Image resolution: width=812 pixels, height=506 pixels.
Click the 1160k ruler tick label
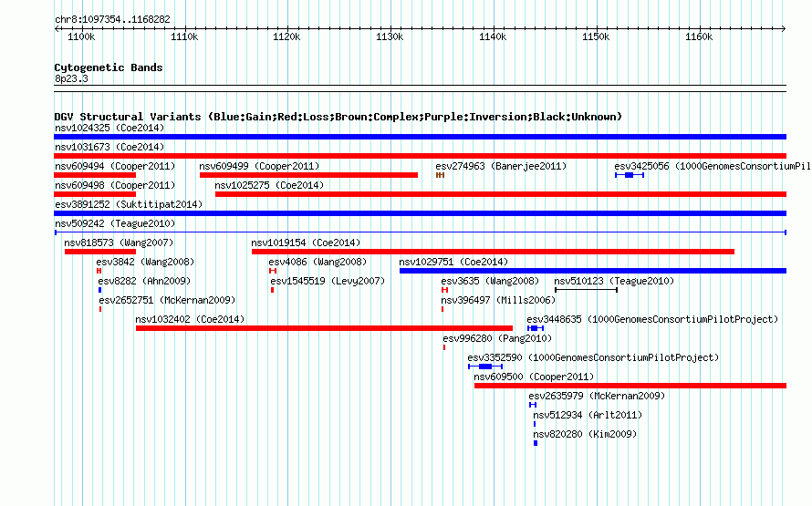(699, 37)
